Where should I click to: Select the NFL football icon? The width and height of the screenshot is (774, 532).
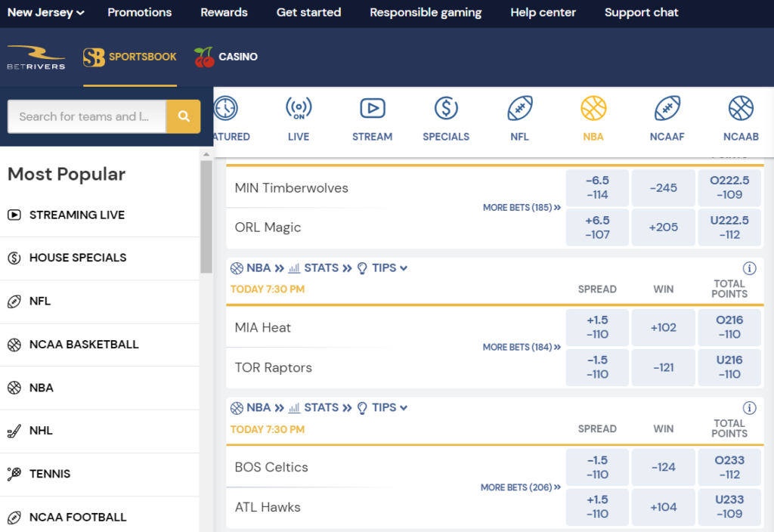[x=519, y=108]
